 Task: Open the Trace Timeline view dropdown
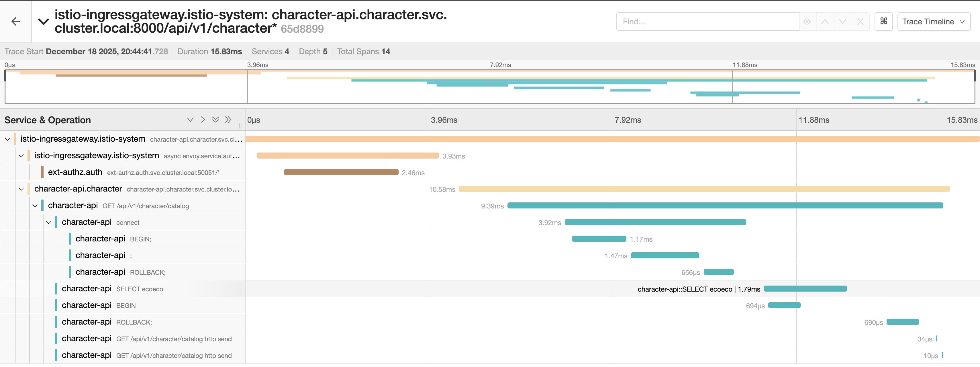tap(934, 22)
